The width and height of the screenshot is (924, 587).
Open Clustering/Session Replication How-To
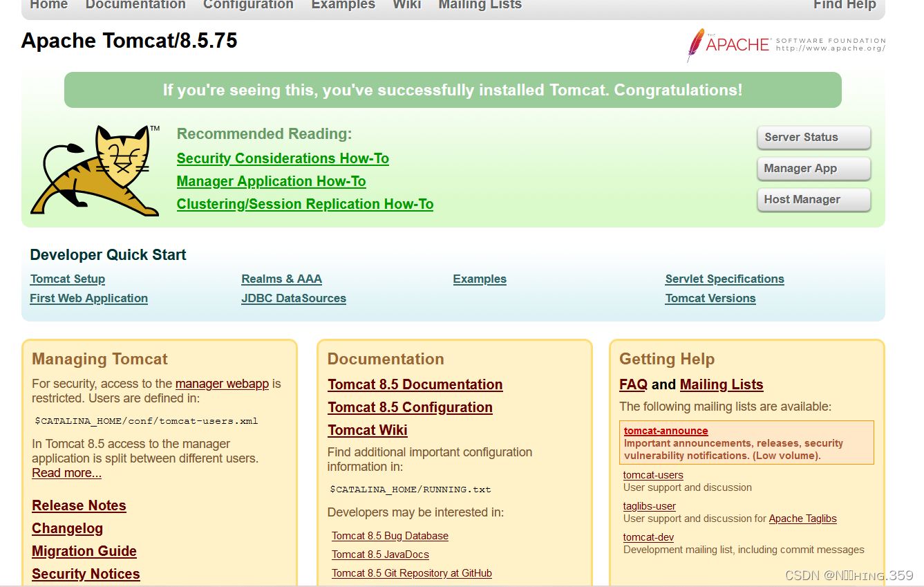click(305, 204)
